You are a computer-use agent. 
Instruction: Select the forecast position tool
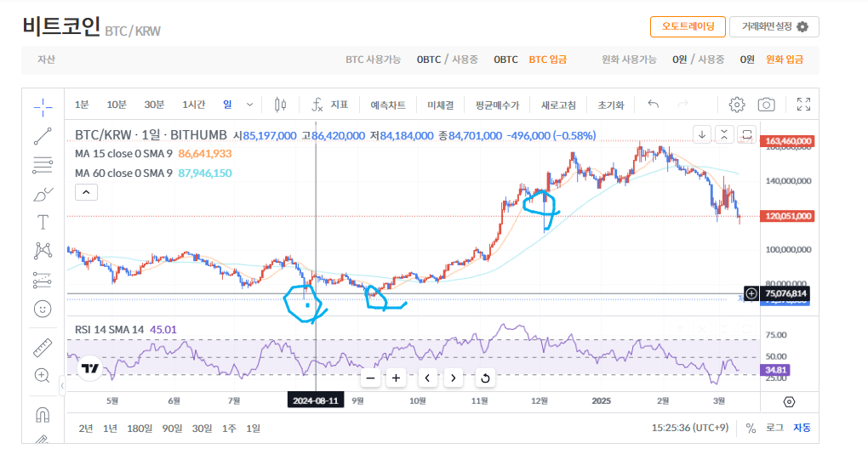coord(43,280)
